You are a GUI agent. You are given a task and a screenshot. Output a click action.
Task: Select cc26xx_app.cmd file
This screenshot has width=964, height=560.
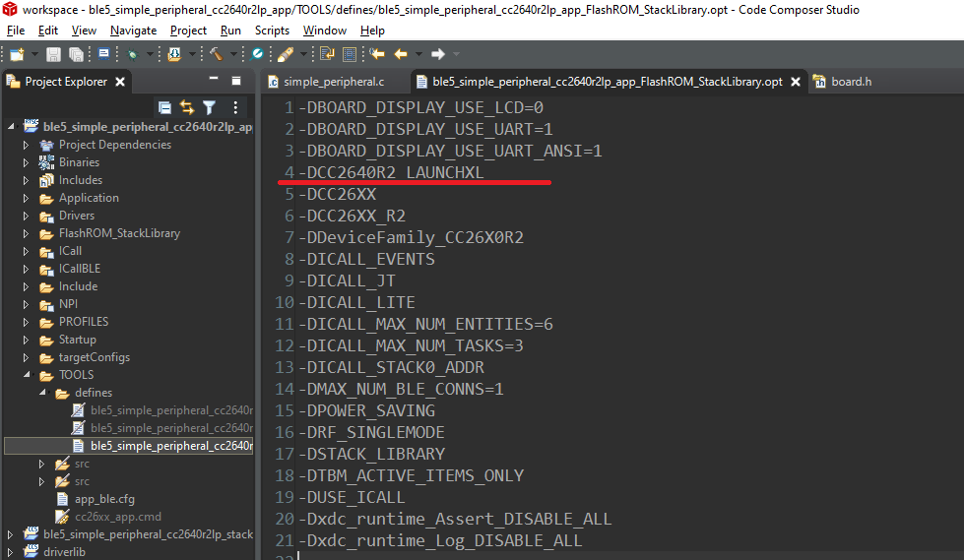(118, 517)
